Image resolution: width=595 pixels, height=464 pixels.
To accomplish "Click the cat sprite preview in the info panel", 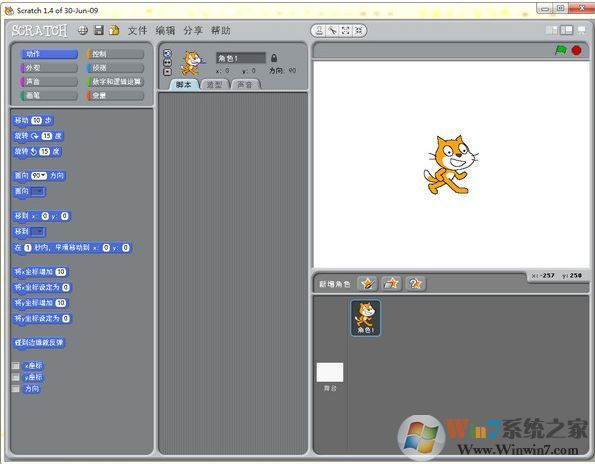I will coord(192,63).
